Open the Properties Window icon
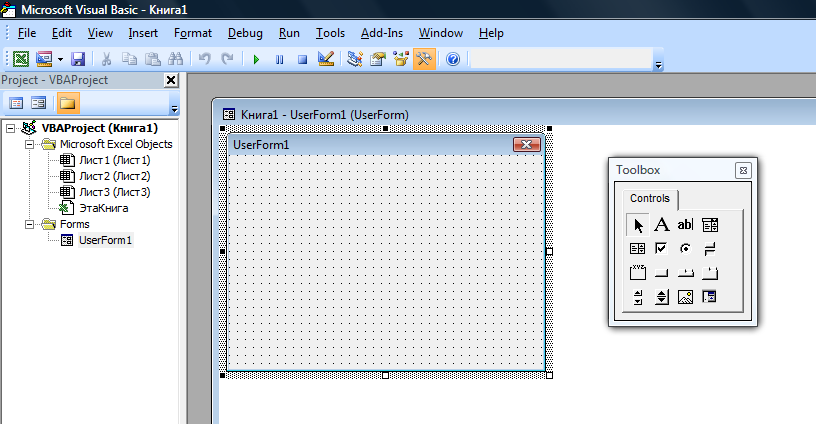The height and width of the screenshot is (424, 816). coord(378,59)
